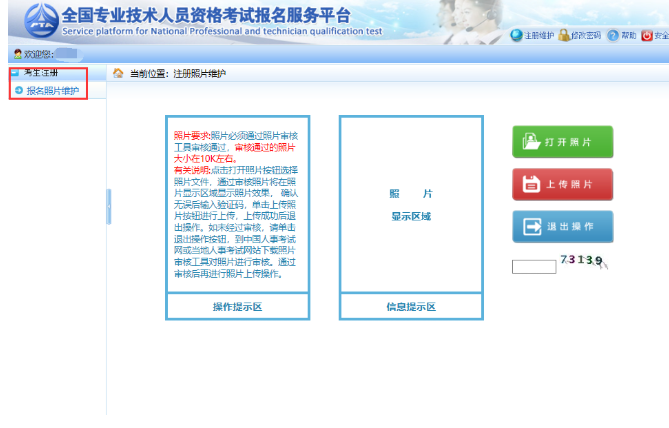The image size is (669, 428).
Task: Click the user avatar icon beside 欢迎您
Action: pos(18,54)
